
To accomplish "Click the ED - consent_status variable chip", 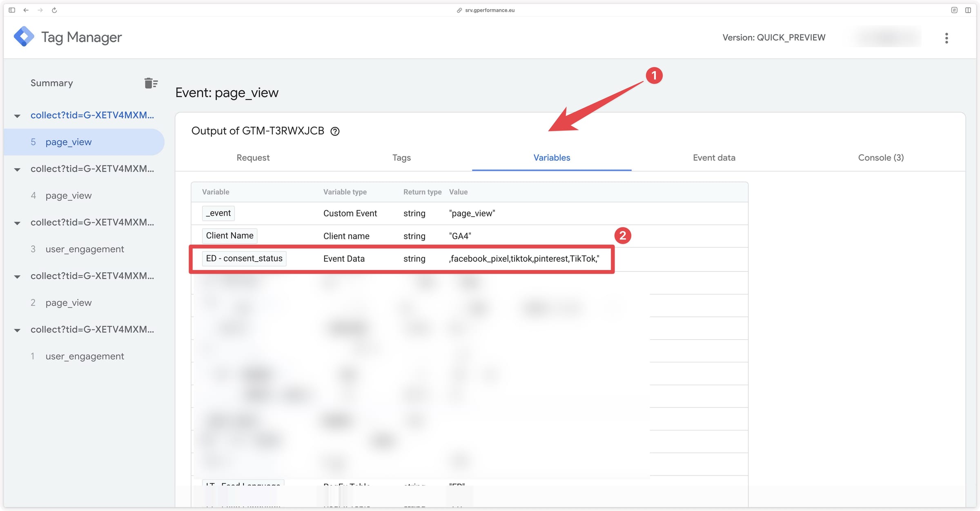I will click(244, 258).
